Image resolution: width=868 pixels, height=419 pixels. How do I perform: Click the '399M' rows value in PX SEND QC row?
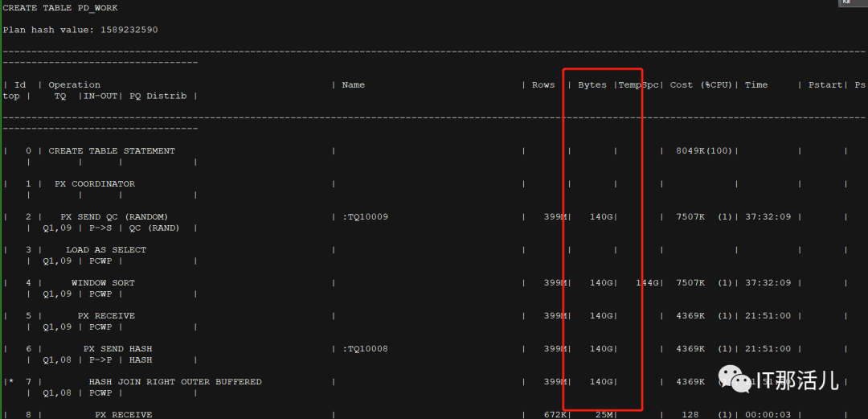pos(555,216)
